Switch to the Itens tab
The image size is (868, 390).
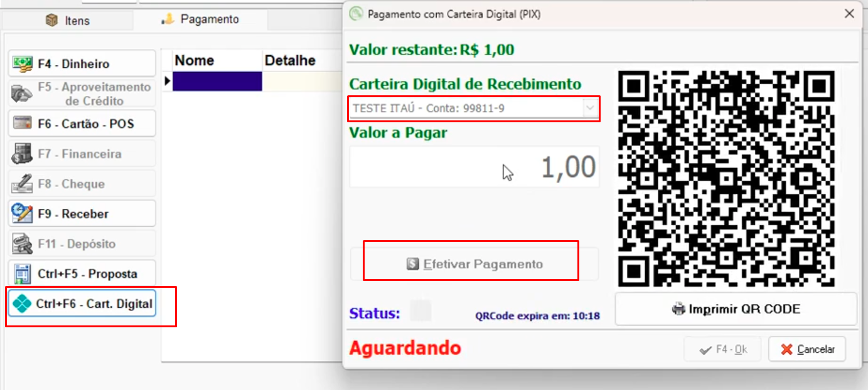point(67,20)
